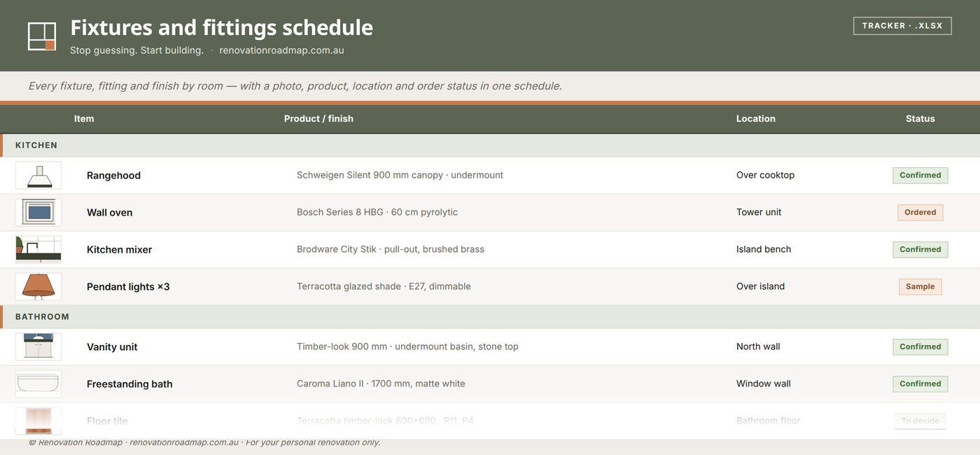The width and height of the screenshot is (980, 455).
Task: Click renovationroadmap.com.au in the header
Action: (281, 50)
